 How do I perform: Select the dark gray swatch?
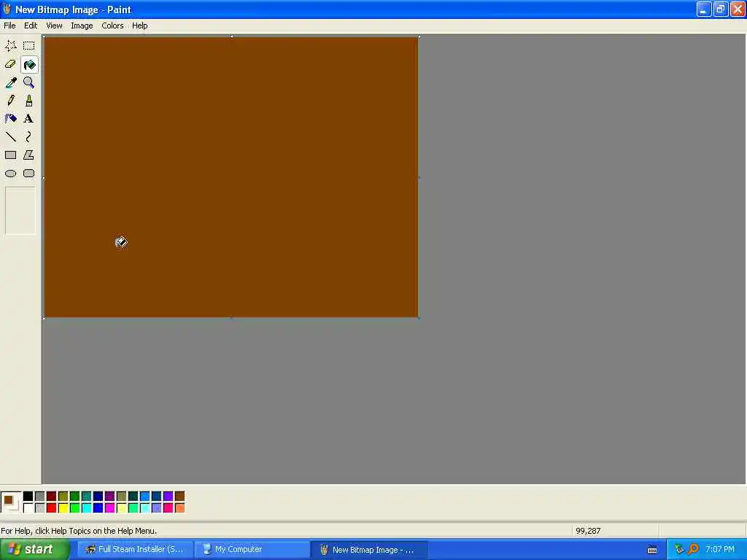click(39, 496)
